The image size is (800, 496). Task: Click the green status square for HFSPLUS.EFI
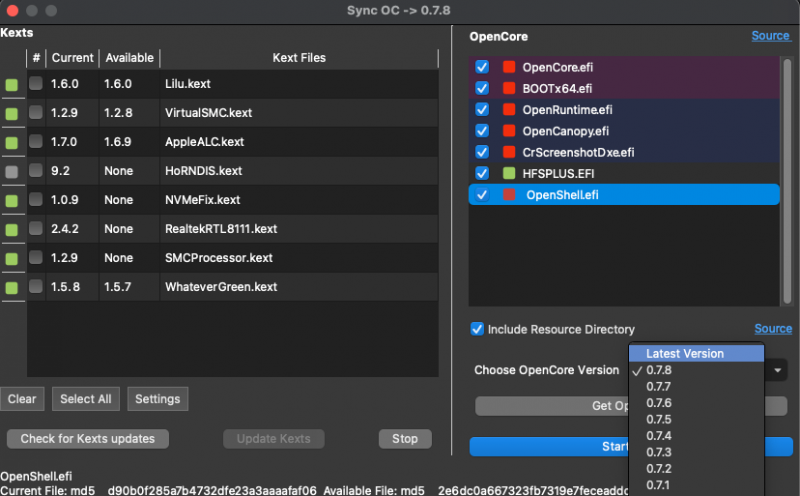pos(509,174)
